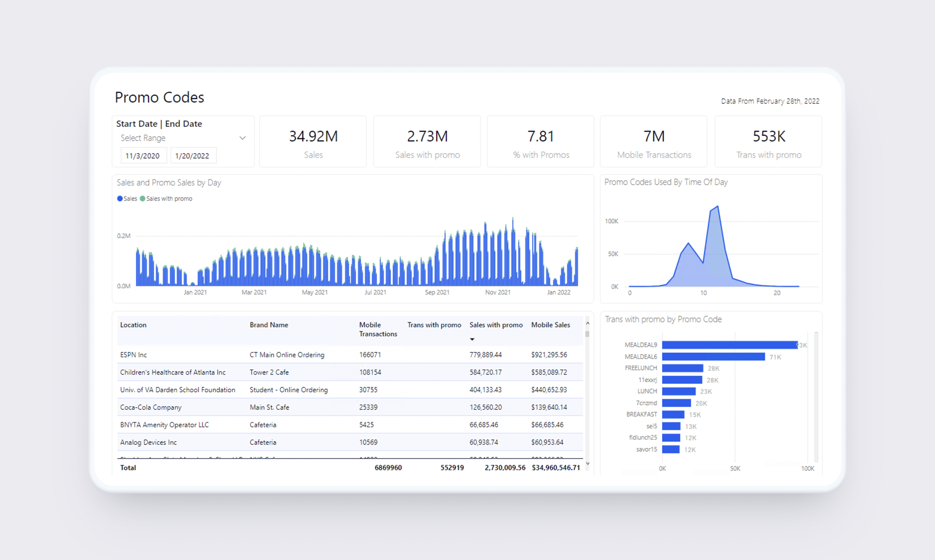The image size is (935, 560).
Task: Sort by Brand Name column header
Action: (269, 325)
